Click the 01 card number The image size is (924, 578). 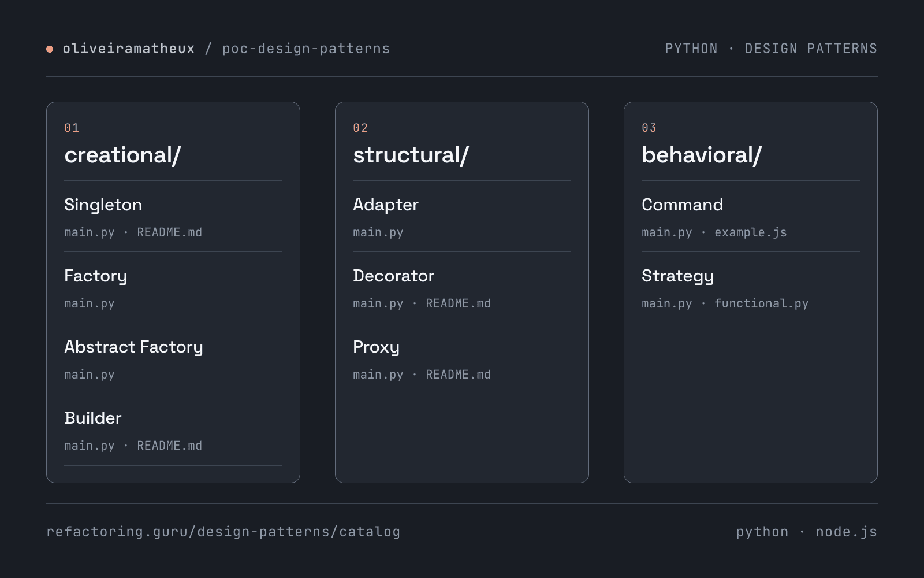tap(72, 128)
